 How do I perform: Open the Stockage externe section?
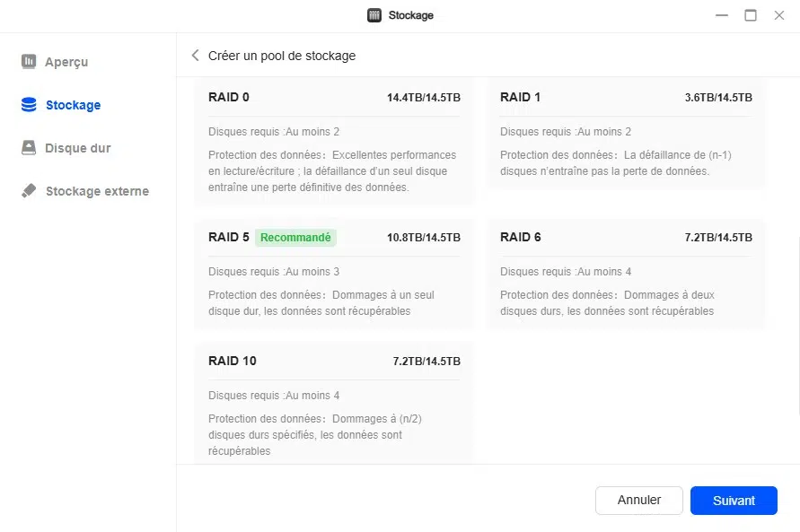(97, 191)
